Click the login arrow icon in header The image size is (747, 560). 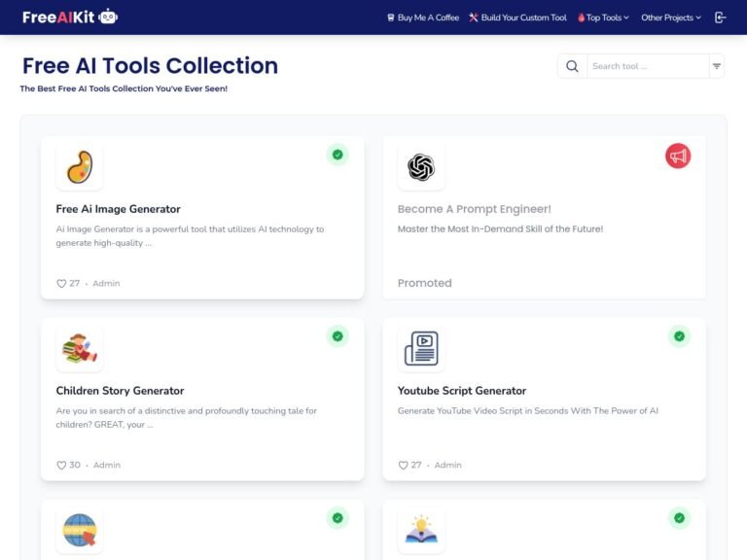pyautogui.click(x=720, y=17)
